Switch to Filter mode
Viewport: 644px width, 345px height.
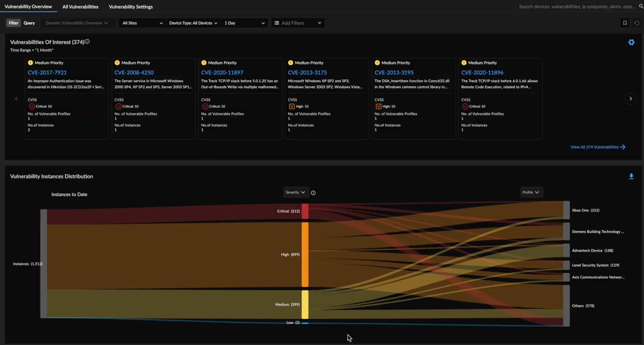coord(13,23)
